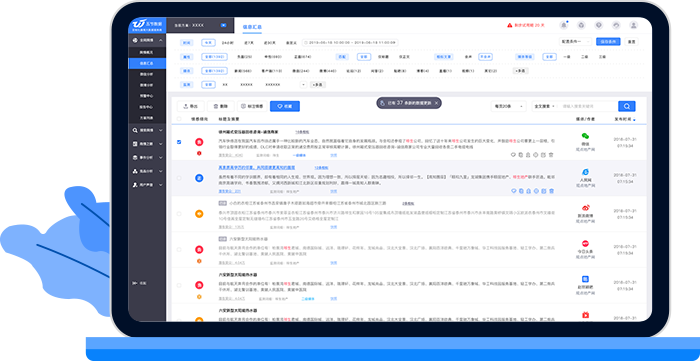The height and width of the screenshot is (361, 700).
Task: Select the active blue item in the sidebar submenu
Action: tap(147, 63)
